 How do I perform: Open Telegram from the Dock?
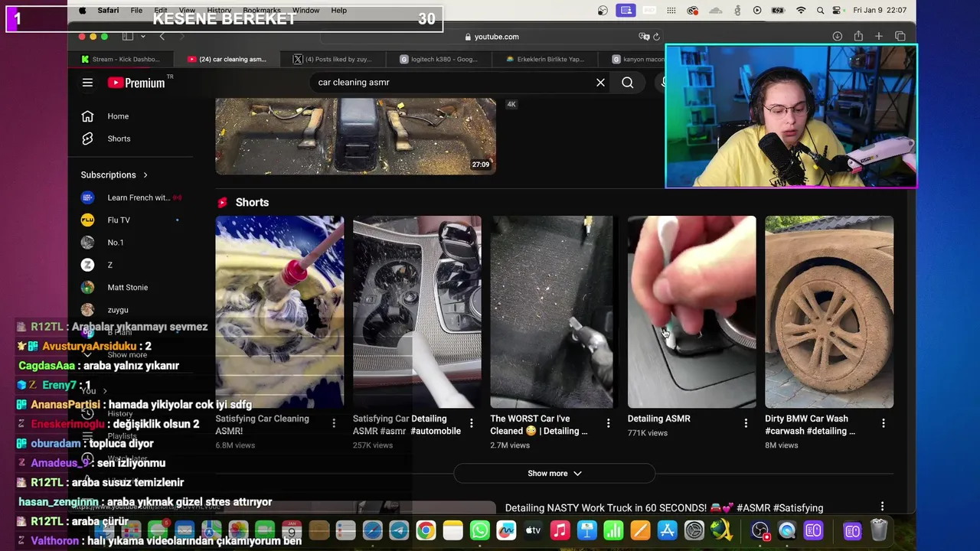coord(399,530)
